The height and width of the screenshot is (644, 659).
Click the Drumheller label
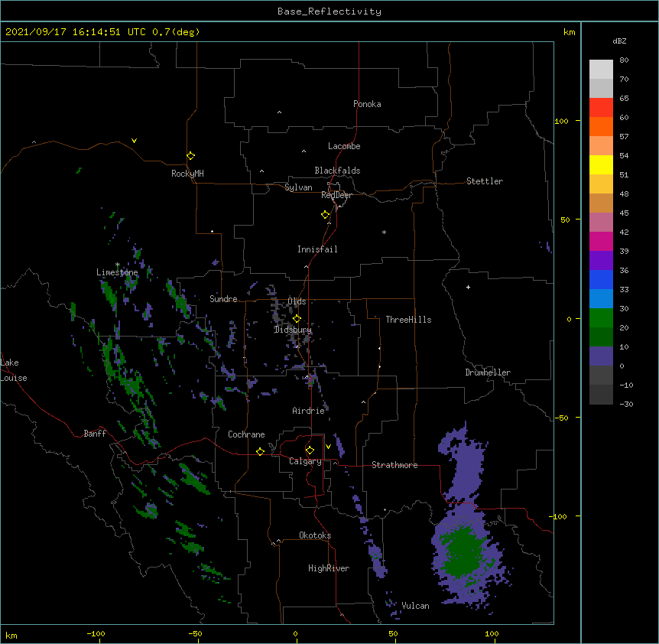488,372
